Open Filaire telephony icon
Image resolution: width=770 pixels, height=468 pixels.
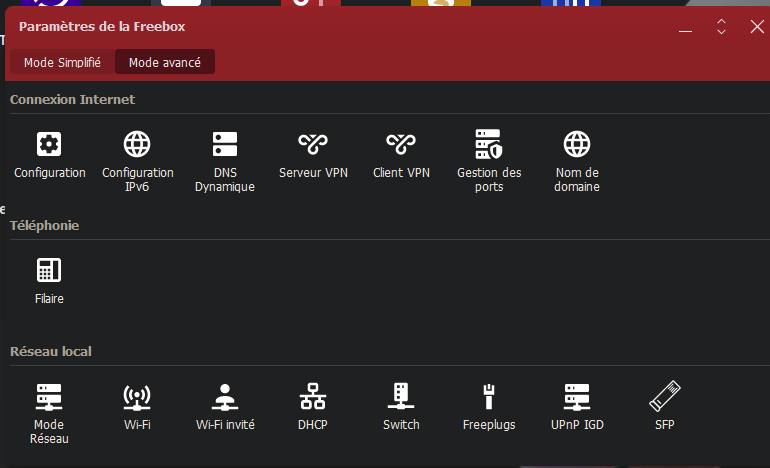[49, 270]
